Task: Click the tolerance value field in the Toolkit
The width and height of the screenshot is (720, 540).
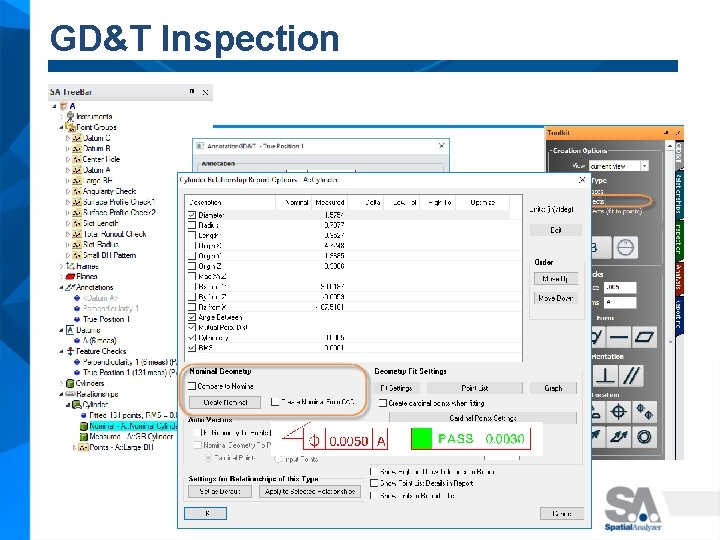Action: tap(619, 287)
